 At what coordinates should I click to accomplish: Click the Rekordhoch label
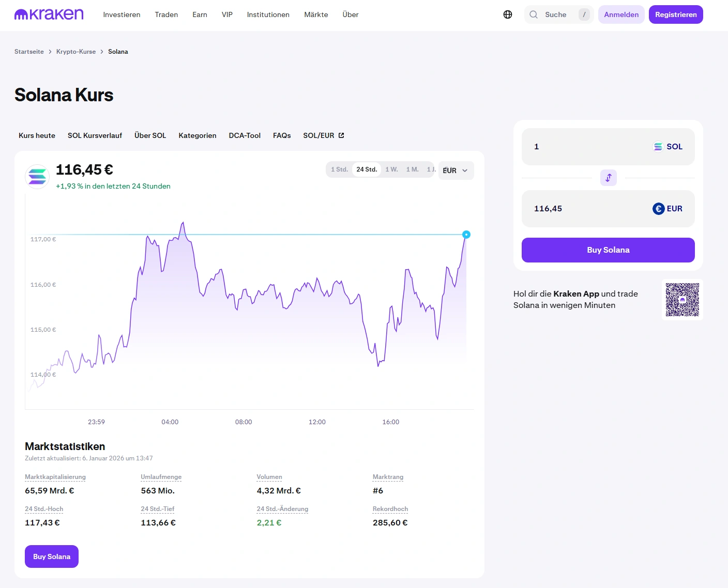click(390, 509)
